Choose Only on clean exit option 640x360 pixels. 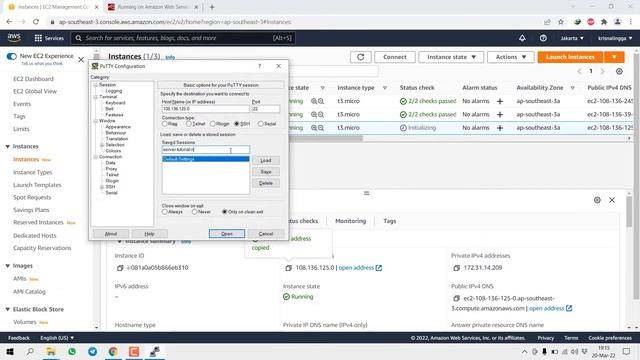pos(224,212)
